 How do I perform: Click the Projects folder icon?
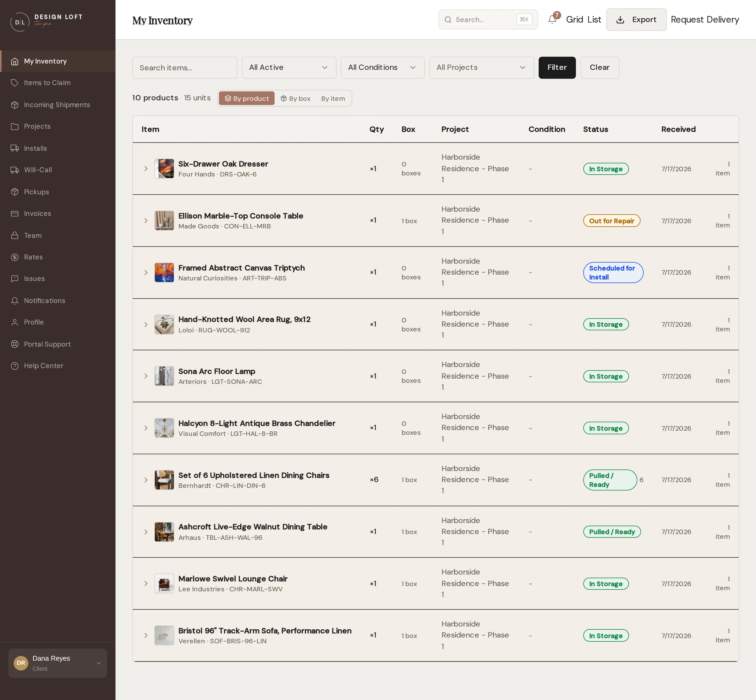click(x=15, y=126)
